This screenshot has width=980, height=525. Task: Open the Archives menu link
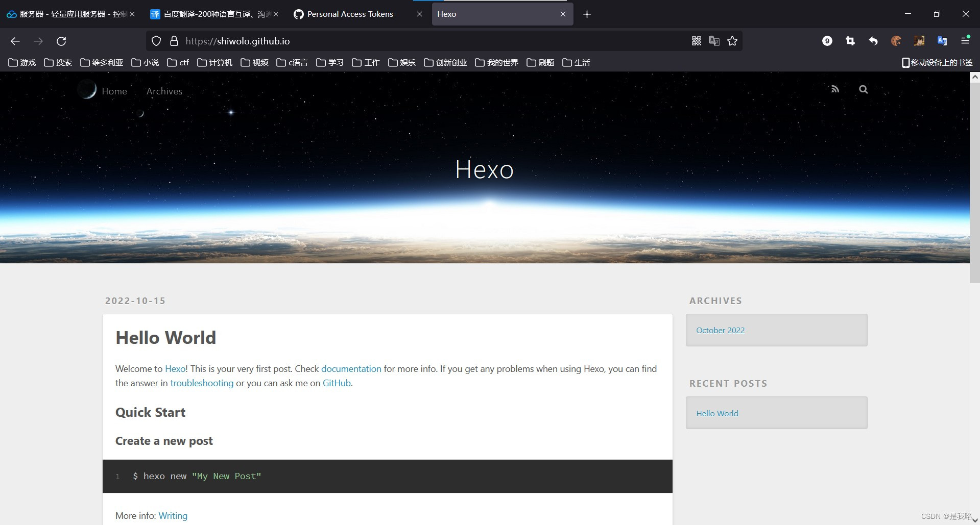pos(164,91)
